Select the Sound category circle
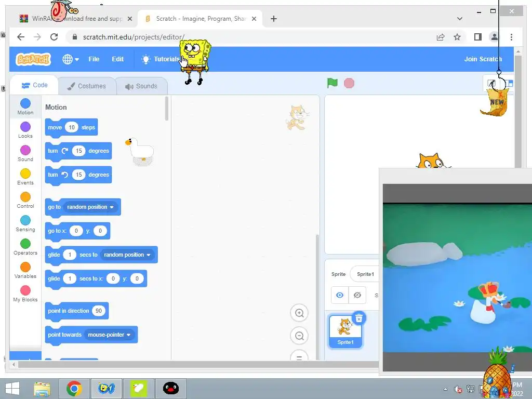 pos(25,150)
